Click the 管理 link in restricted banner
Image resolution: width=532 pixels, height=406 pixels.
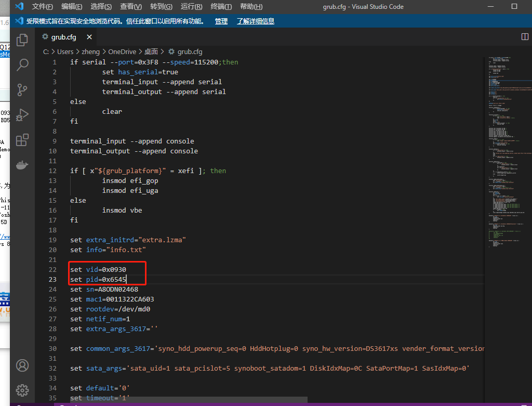coord(221,21)
